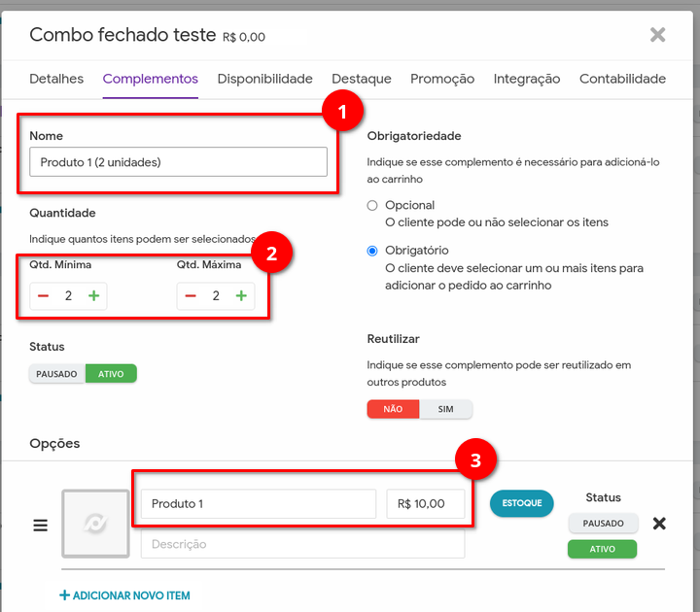Click the Descrição input field
This screenshot has width=700, height=612.
(x=302, y=544)
